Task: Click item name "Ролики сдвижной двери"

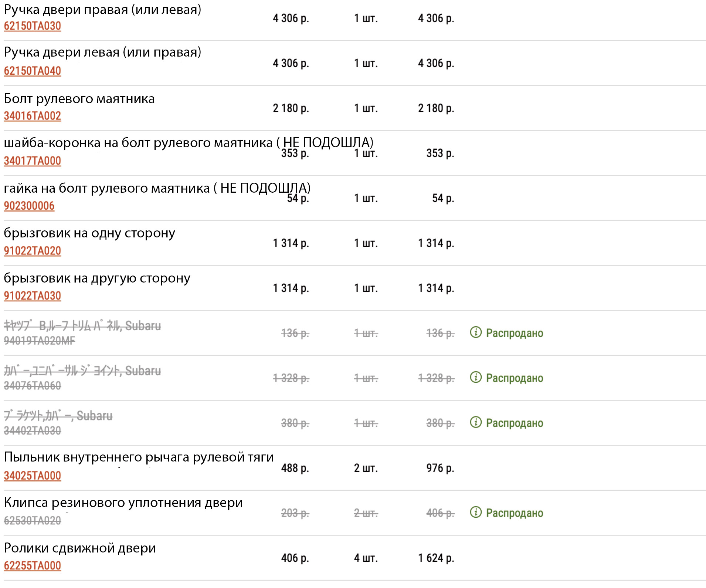Action: [x=80, y=548]
